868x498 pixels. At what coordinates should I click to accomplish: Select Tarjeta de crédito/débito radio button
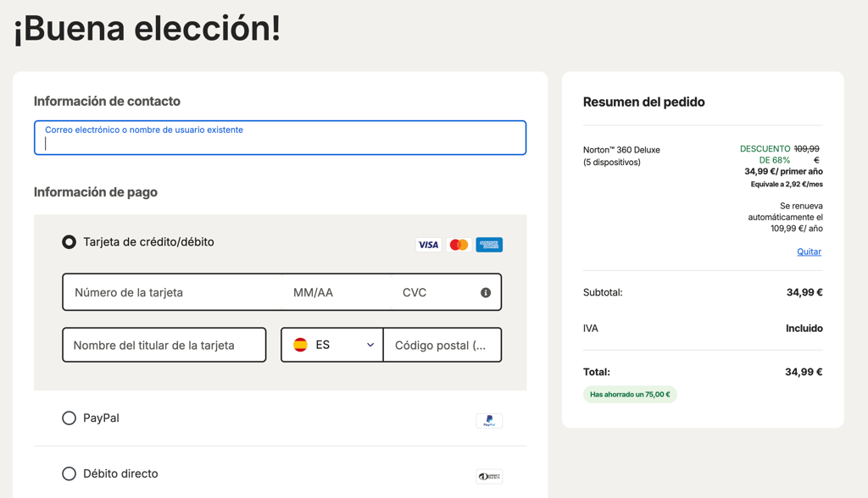pos(70,242)
